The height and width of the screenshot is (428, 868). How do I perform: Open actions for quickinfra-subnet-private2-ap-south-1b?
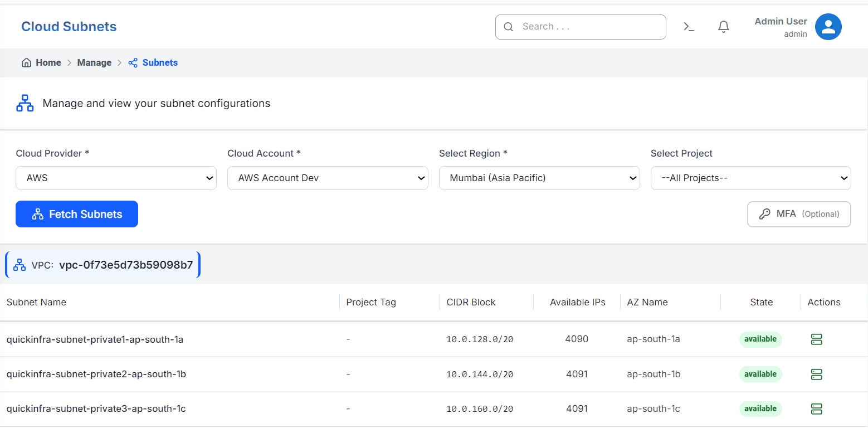click(816, 374)
